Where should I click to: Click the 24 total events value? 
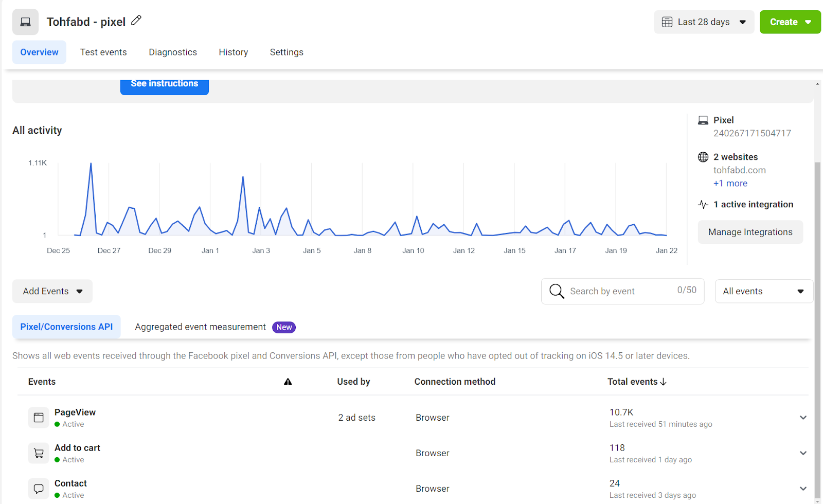615,483
